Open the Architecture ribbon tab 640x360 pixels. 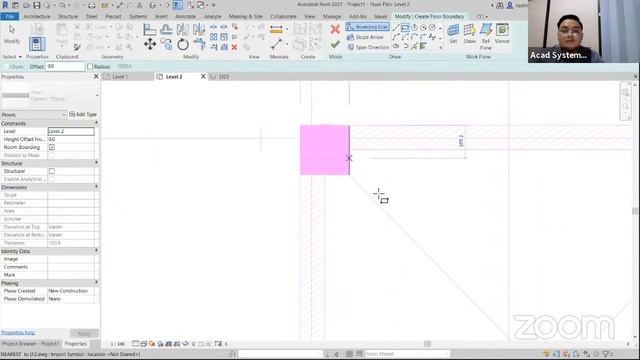tap(37, 16)
